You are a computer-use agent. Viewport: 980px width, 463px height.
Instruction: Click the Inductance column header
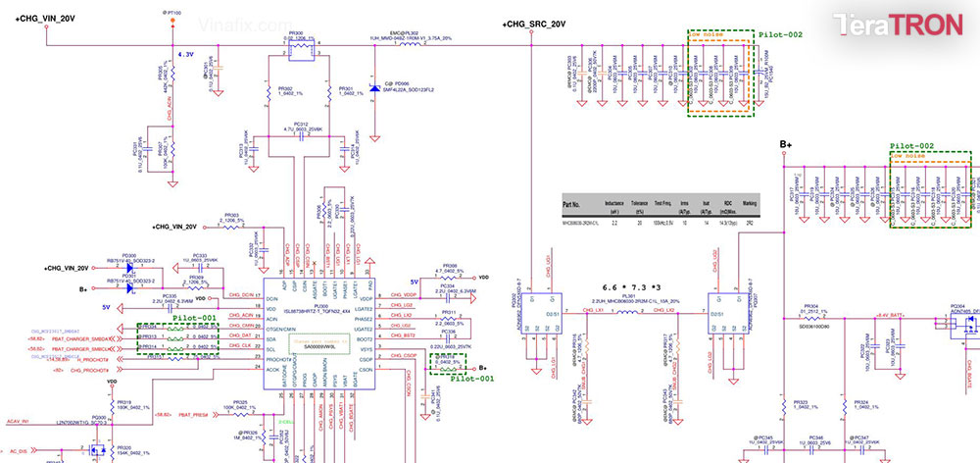pyautogui.click(x=614, y=203)
